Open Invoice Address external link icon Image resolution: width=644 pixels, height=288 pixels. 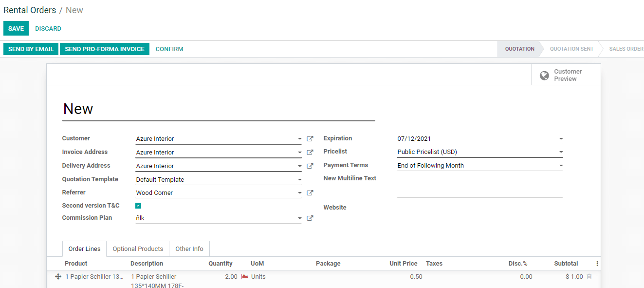[x=310, y=153]
